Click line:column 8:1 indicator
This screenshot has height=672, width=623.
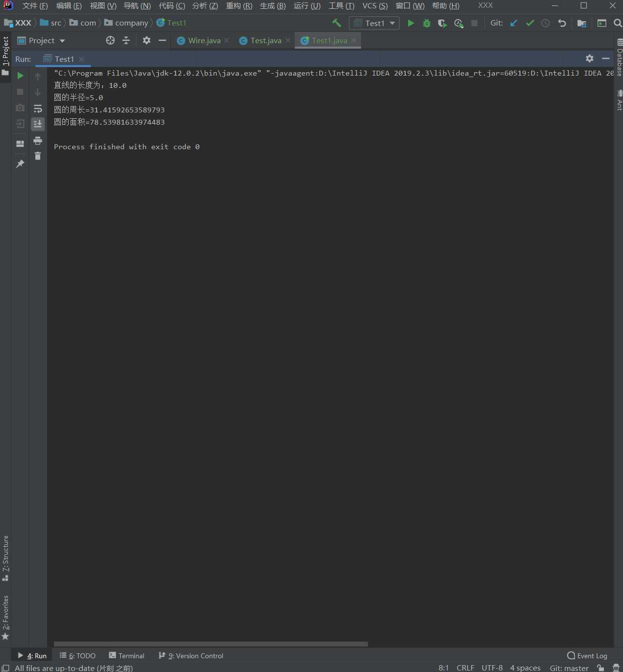(443, 668)
